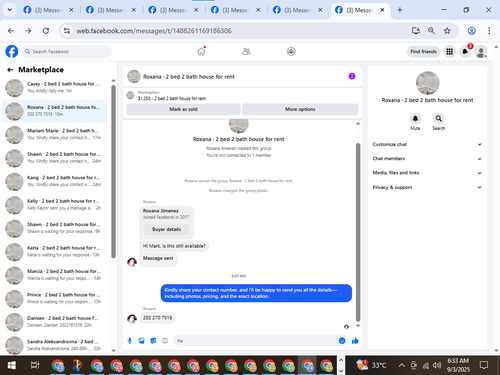Go to the Home feed icon
Image resolution: width=500 pixels, height=375 pixels.
[x=201, y=51]
